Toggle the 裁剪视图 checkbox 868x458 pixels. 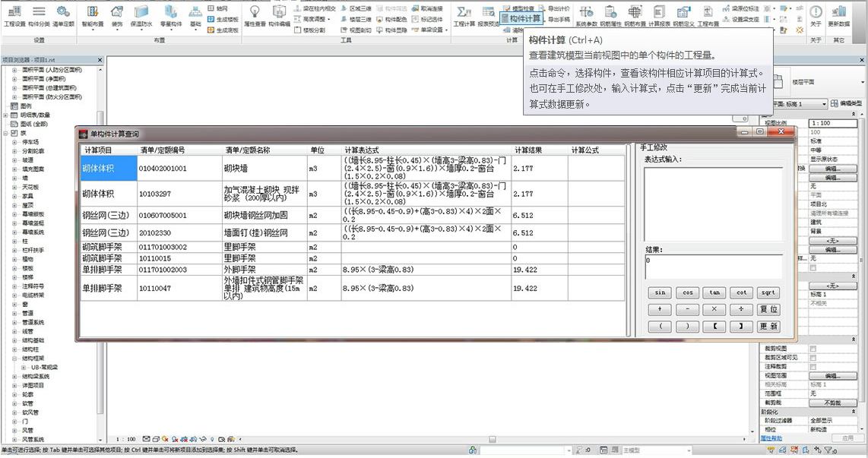(813, 349)
